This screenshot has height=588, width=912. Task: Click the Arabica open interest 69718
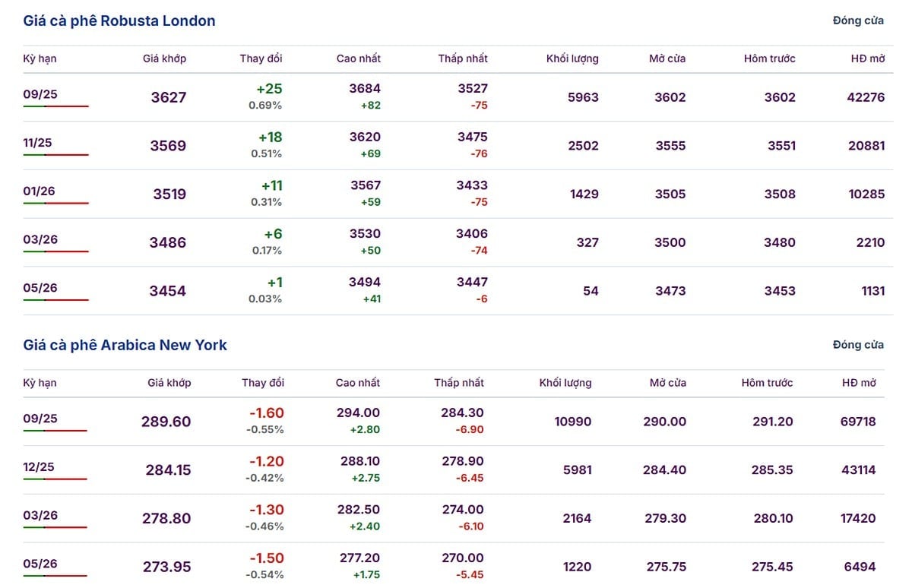click(x=857, y=422)
